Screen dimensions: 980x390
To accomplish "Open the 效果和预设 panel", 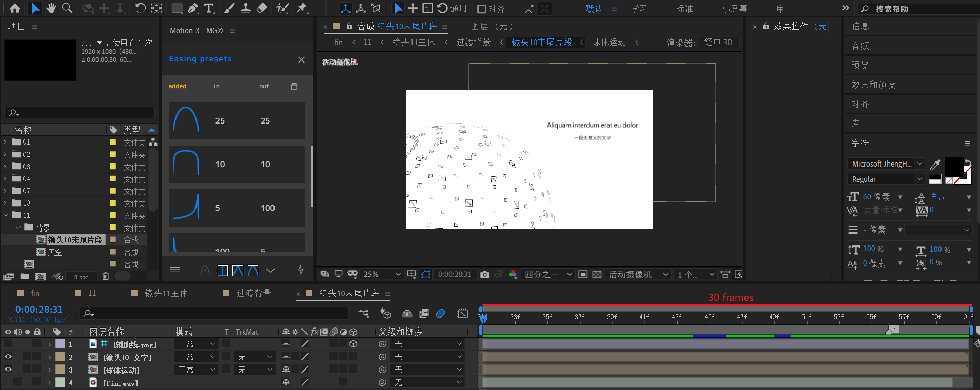I will tap(873, 85).
